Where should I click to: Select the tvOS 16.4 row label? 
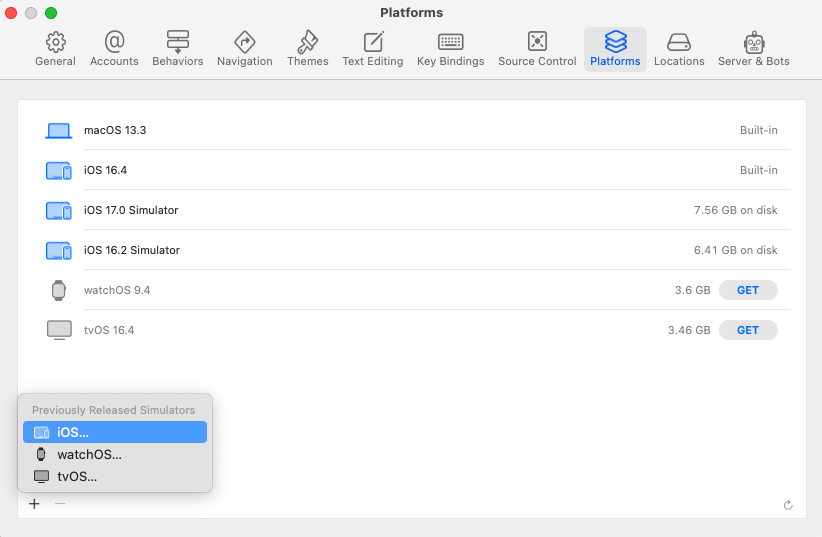click(109, 330)
